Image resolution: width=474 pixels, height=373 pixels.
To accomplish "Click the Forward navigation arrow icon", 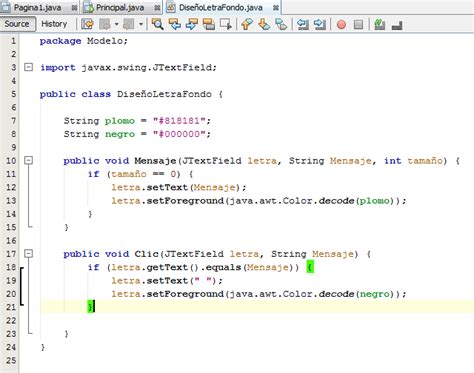I will click(129, 24).
